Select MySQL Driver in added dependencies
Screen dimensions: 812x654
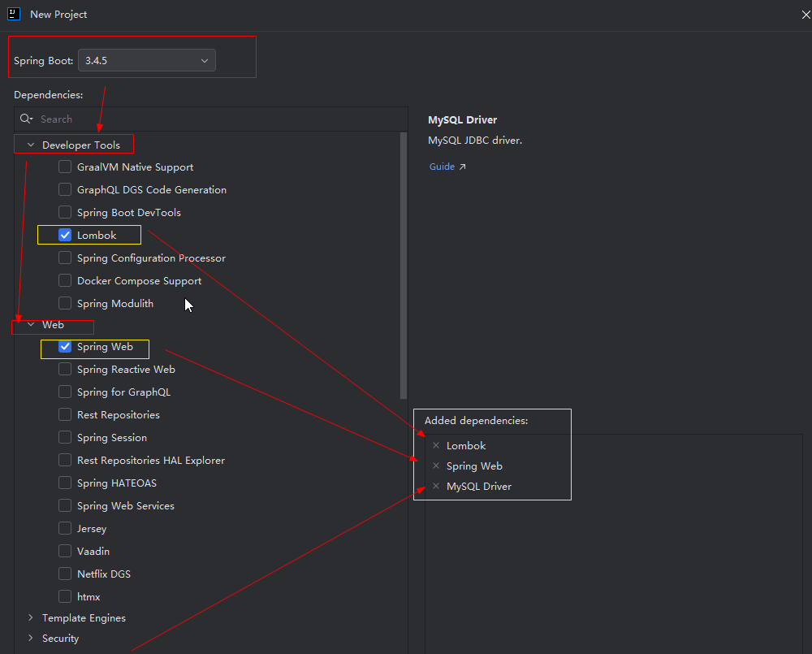point(479,486)
